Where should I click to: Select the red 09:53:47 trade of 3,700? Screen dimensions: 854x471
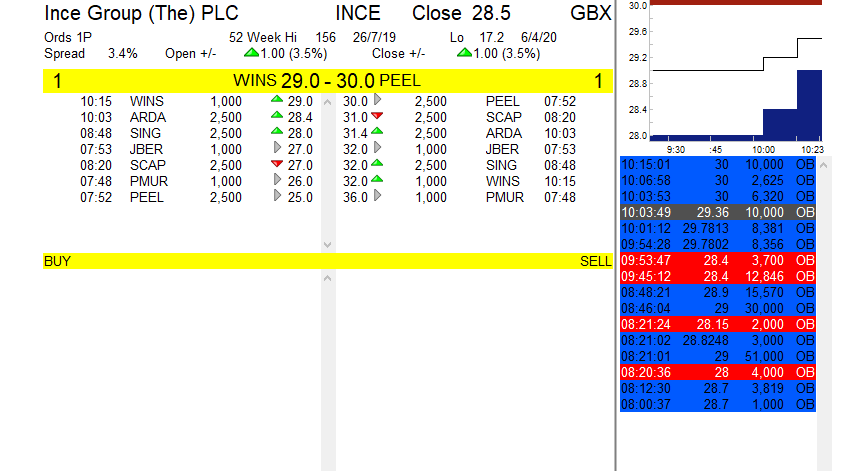(x=718, y=260)
